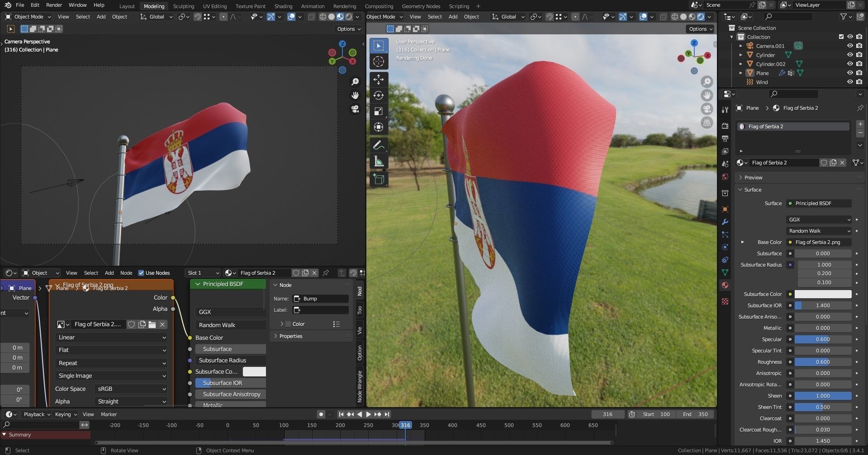Select the Move tool in the shaded viewport
The image size is (868, 455).
coord(379,80)
